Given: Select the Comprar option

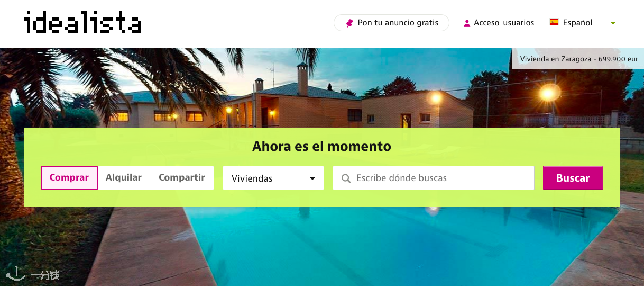Looking at the screenshot, I should 69,178.
